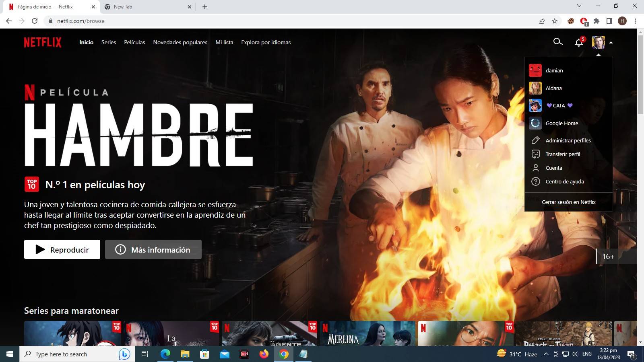Select the damian profile avatar
Screen dimensions: 644x362
point(535,70)
